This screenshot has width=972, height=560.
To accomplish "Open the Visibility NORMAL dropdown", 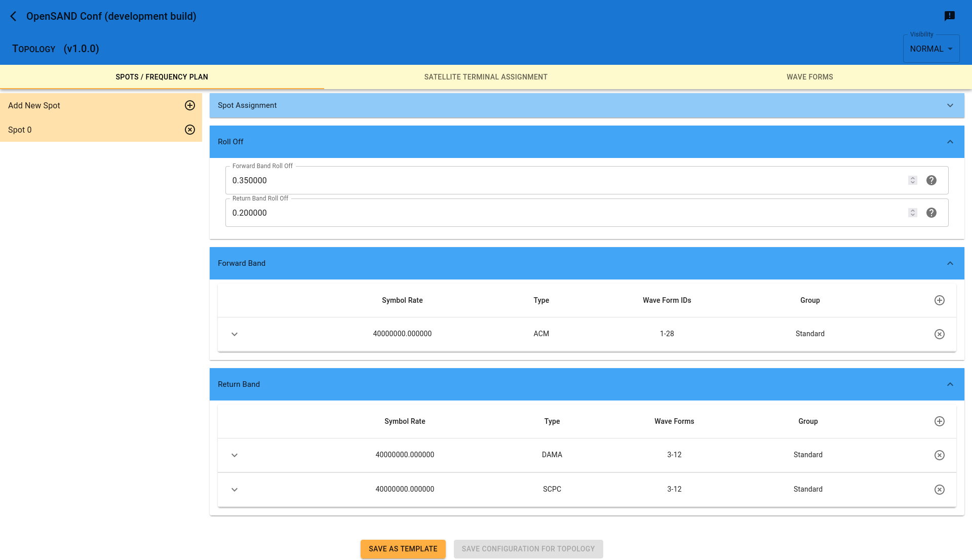I will (x=931, y=49).
